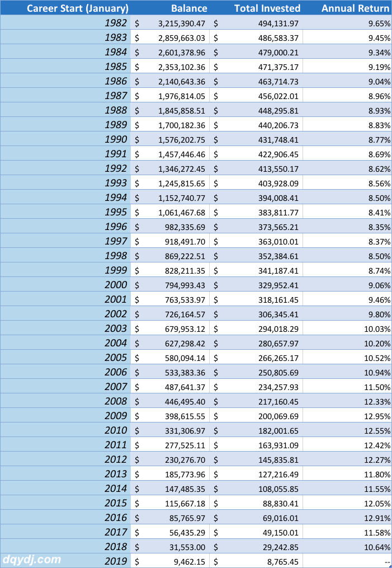Click total invested value 413,550.17

pos(256,168)
